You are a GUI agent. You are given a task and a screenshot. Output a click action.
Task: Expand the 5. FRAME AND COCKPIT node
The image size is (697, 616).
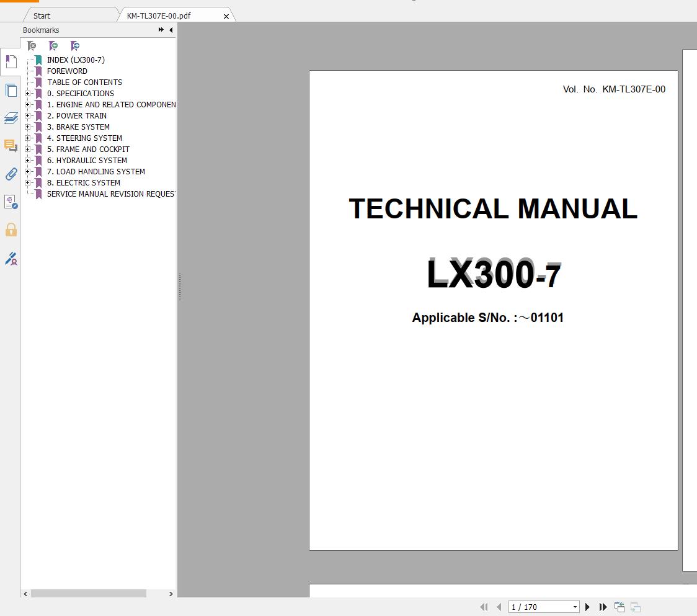(x=27, y=149)
